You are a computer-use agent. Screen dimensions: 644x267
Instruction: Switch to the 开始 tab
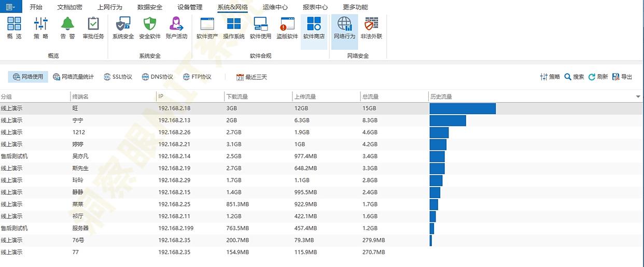(36, 7)
